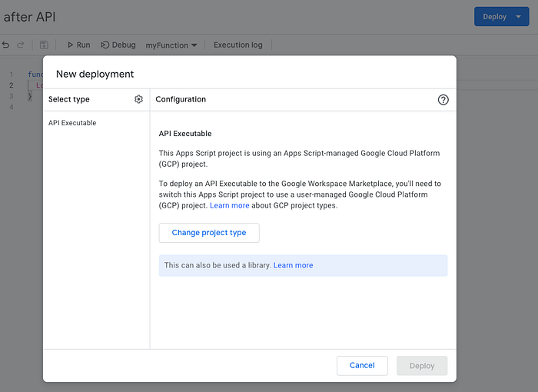Click the undo arrow in toolbar

6,45
